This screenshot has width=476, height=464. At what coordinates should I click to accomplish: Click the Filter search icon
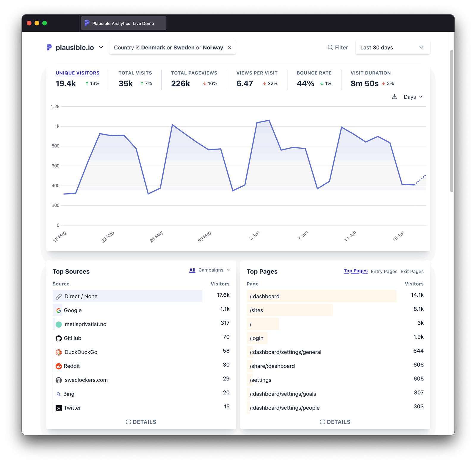(330, 47)
